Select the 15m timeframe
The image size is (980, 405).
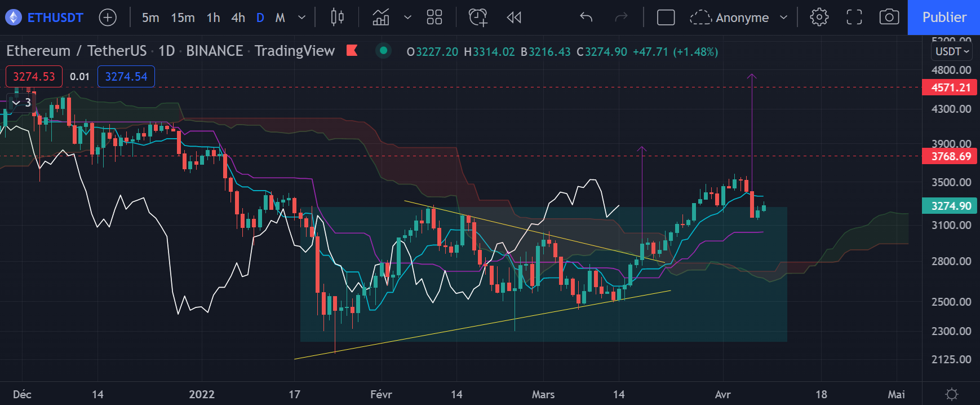click(183, 17)
